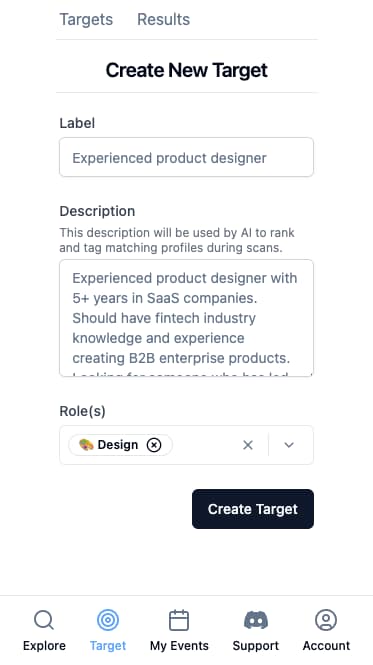Viewport: 373px width, 665px height.
Task: Switch to the Targets tab
Action: pyautogui.click(x=86, y=20)
